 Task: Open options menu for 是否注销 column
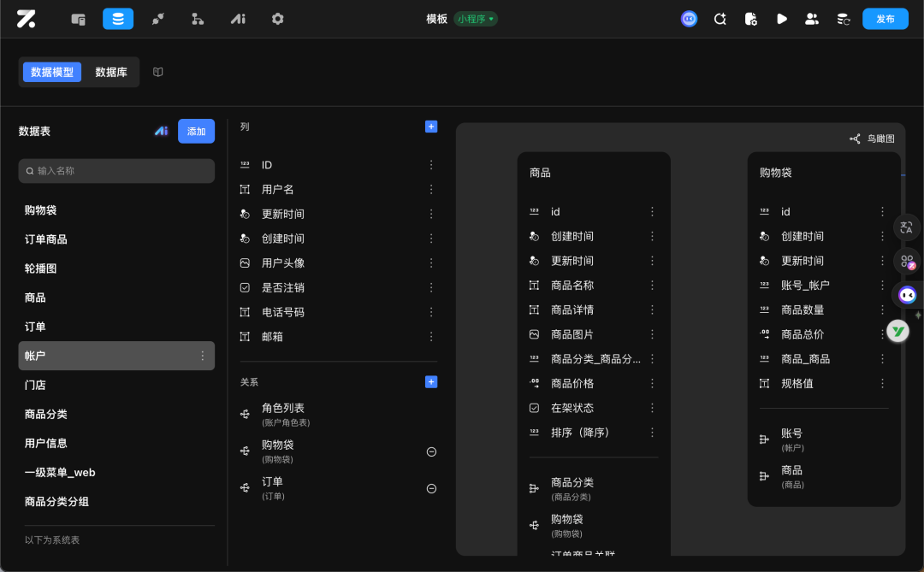click(x=430, y=287)
